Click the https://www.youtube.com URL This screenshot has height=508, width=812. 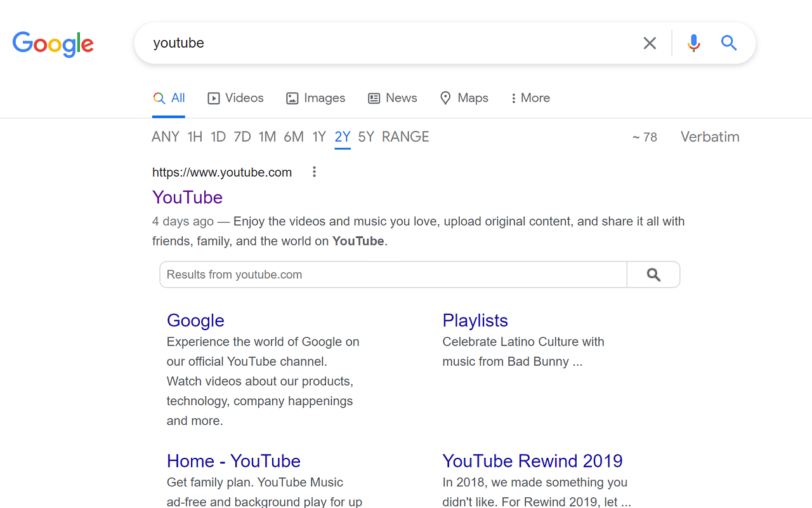tap(222, 172)
